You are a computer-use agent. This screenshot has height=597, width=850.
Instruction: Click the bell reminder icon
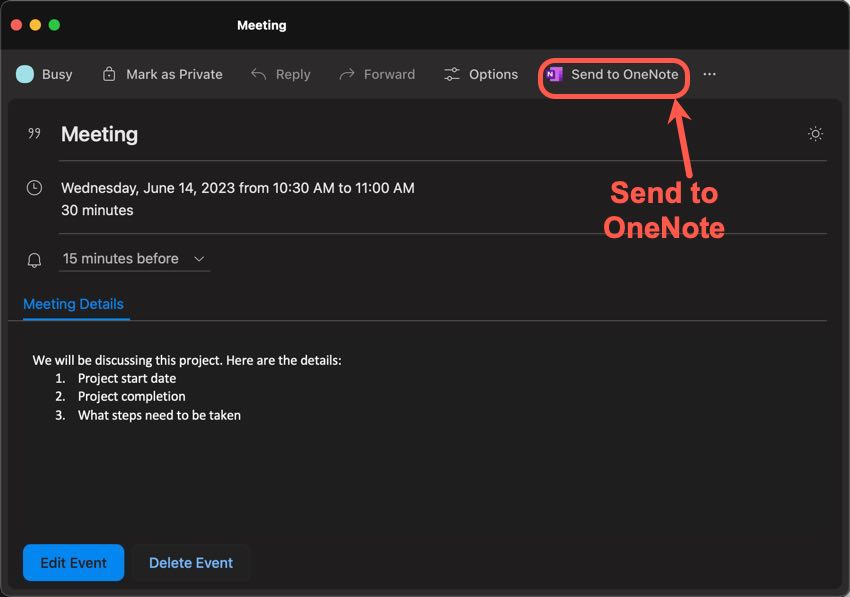[34, 259]
